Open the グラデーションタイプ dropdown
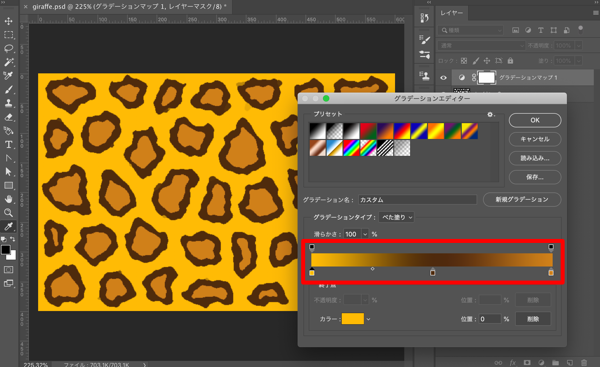Image resolution: width=600 pixels, height=367 pixels. click(396, 217)
